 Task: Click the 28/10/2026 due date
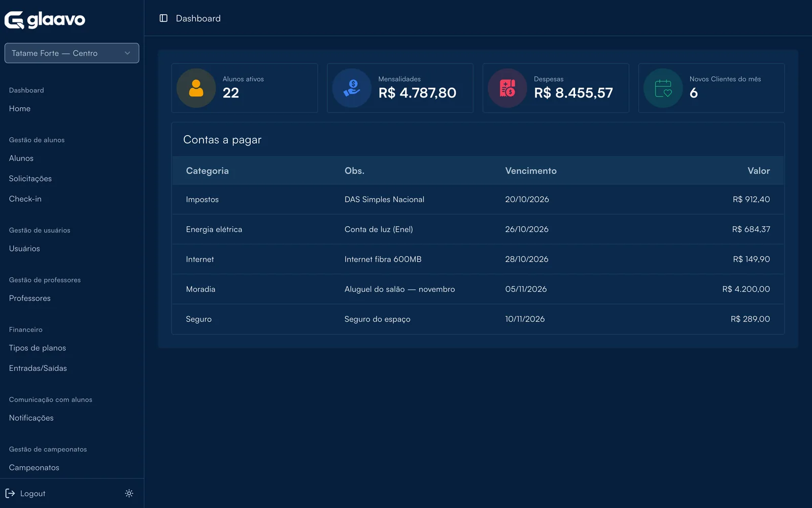coord(527,260)
